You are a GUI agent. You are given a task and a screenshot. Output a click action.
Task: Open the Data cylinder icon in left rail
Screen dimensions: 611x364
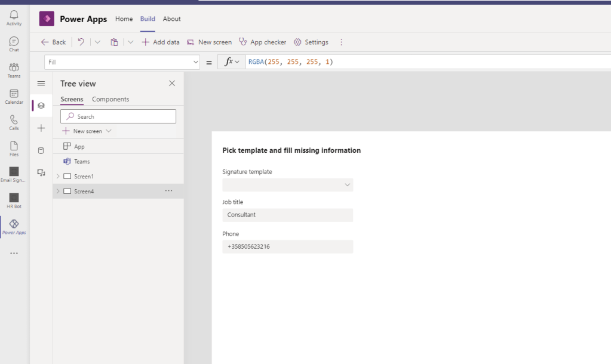pos(41,150)
